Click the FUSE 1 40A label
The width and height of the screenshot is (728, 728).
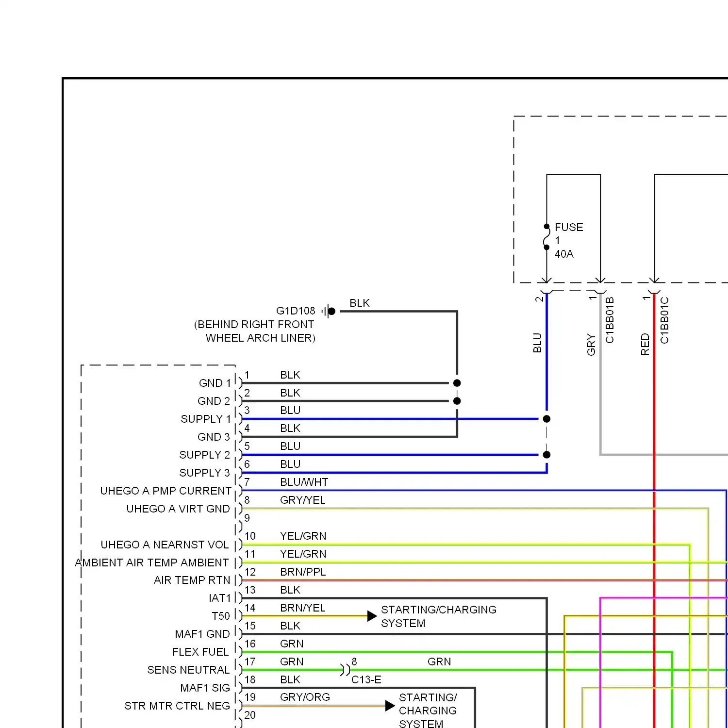(569, 241)
